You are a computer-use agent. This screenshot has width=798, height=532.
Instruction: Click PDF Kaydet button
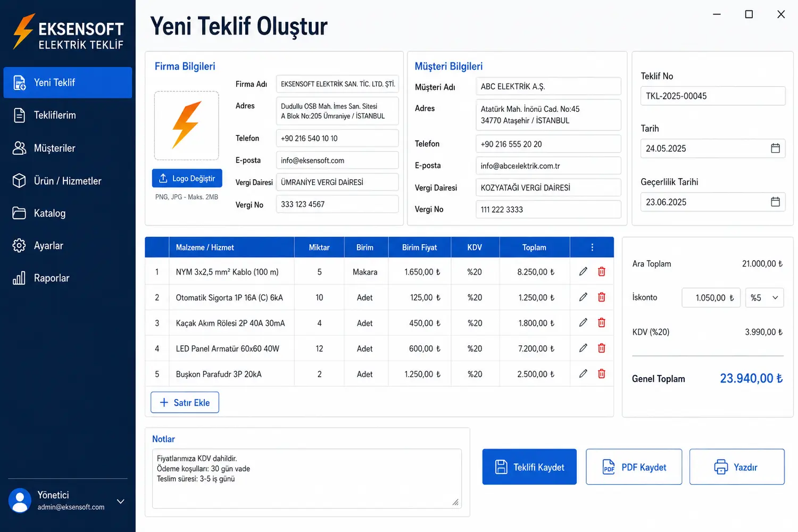click(634, 467)
